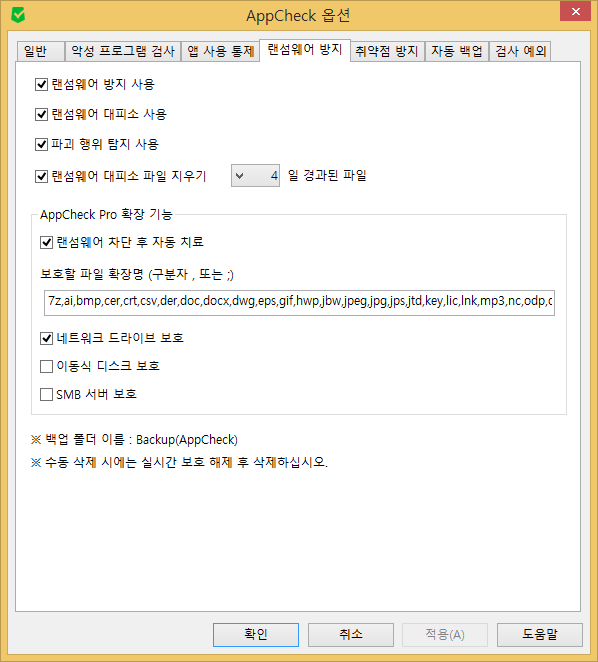Open the 자동 백업 tab

pos(457,52)
